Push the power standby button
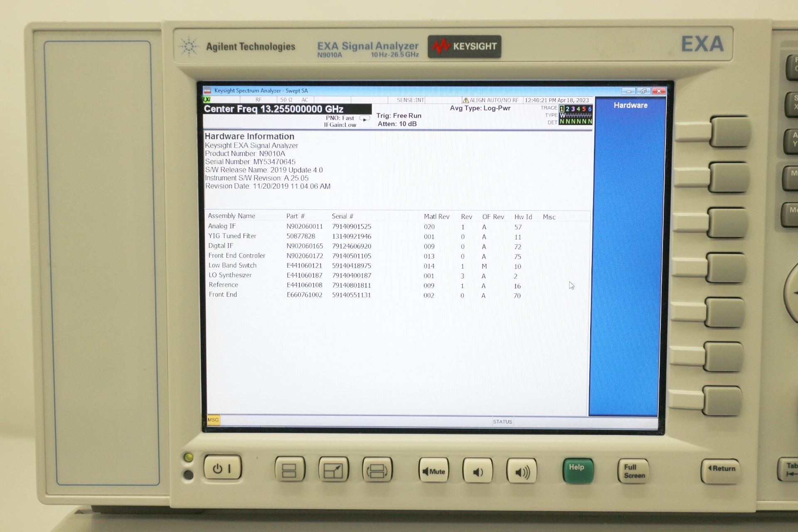Viewport: 798px width, 532px height. click(x=222, y=468)
